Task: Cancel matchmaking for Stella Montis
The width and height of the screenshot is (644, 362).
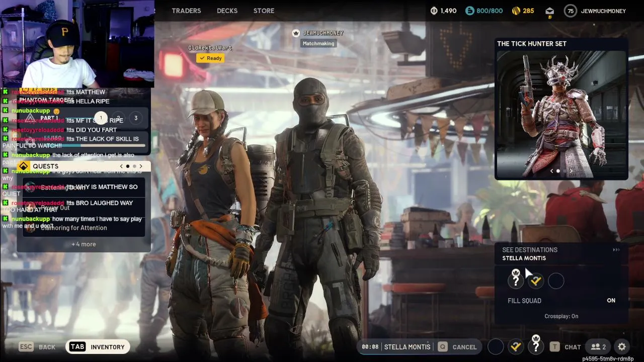Action: click(457, 346)
